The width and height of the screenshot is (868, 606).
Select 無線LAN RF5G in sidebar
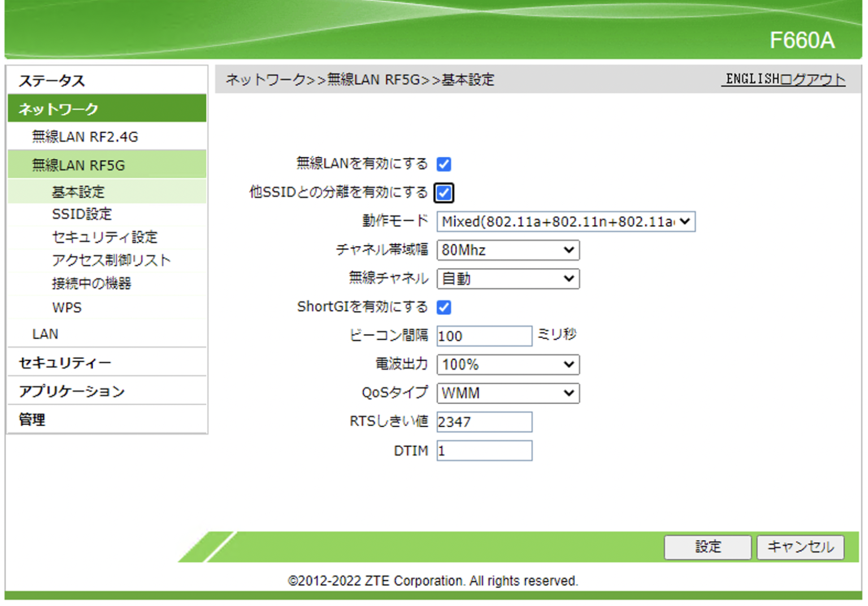[x=107, y=165]
